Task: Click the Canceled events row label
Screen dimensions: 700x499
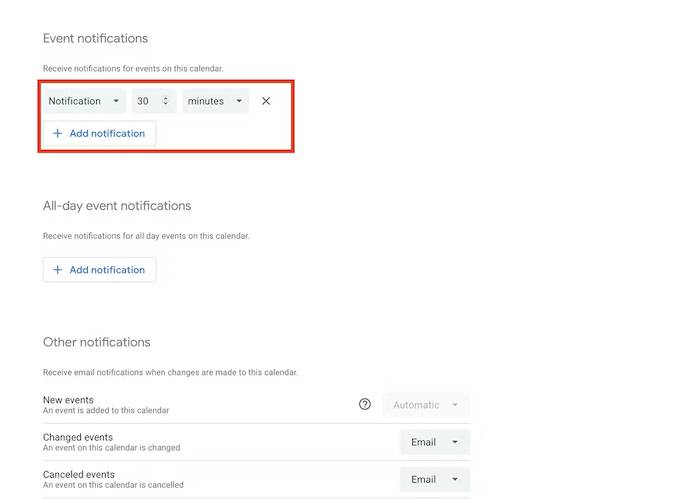Action: [x=79, y=474]
